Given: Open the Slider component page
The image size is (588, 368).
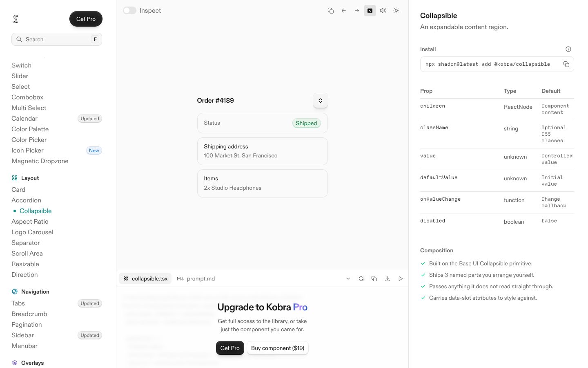Looking at the screenshot, I should click(20, 76).
